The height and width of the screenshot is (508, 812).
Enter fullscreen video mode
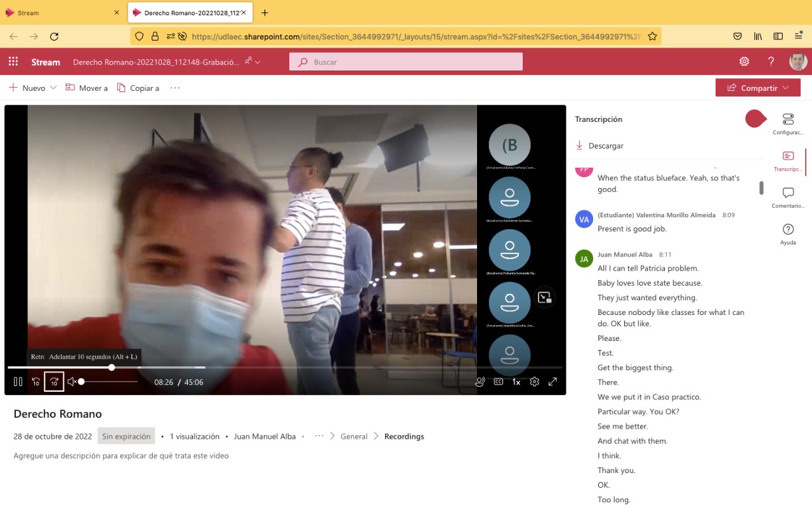[553, 382]
